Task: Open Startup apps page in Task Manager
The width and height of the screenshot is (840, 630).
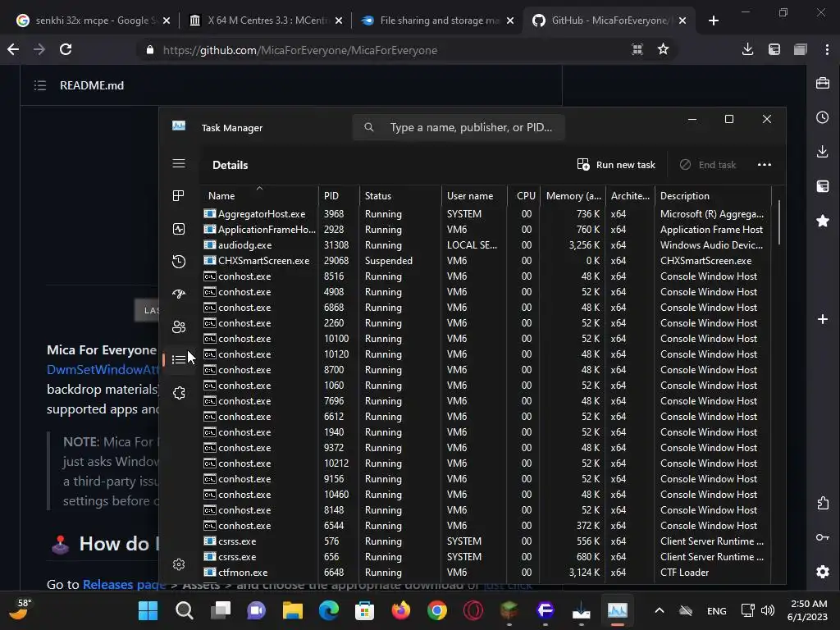Action: click(x=179, y=294)
